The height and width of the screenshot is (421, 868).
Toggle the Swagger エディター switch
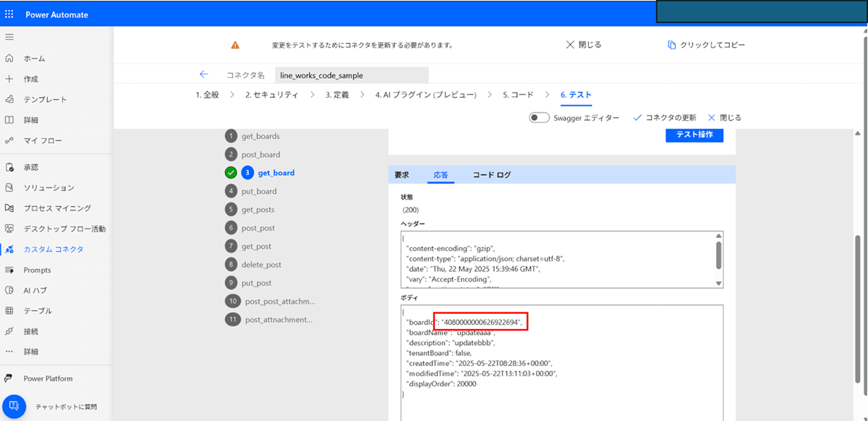pyautogui.click(x=539, y=117)
